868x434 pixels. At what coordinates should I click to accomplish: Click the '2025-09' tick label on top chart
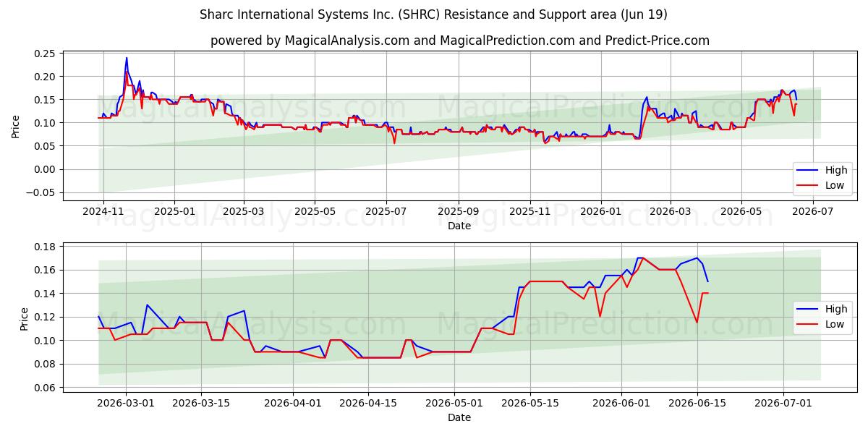[458, 211]
